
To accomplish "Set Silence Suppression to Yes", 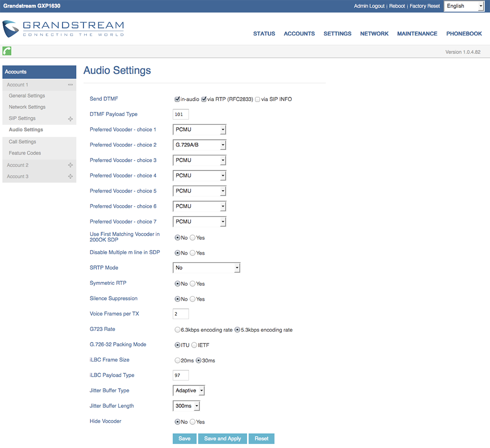I will coord(192,299).
